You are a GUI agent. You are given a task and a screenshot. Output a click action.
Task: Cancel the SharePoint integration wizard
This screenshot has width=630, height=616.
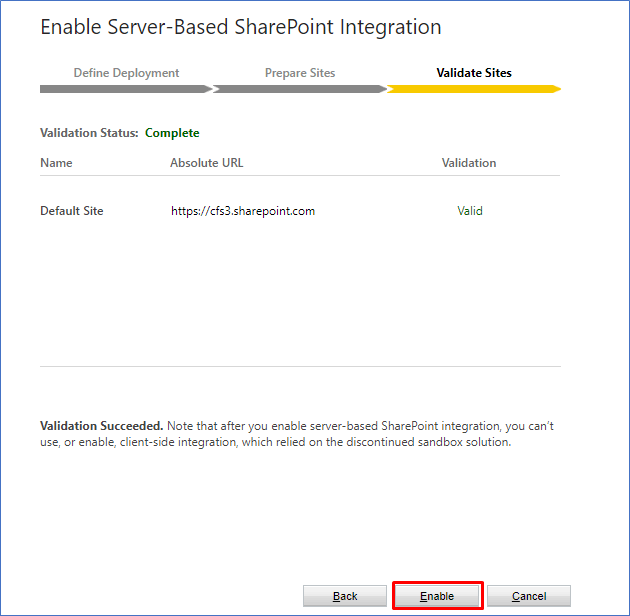pyautogui.click(x=529, y=596)
